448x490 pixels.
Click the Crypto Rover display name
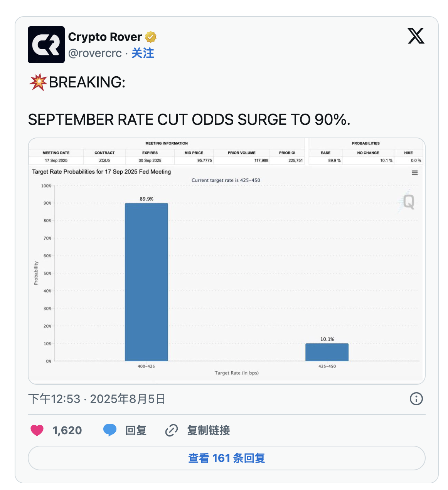click(x=105, y=37)
